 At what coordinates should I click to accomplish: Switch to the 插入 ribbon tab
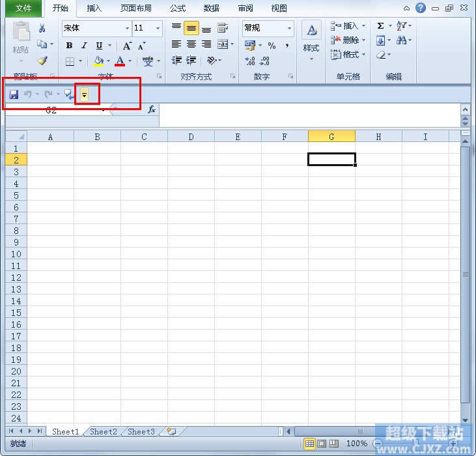coord(94,8)
